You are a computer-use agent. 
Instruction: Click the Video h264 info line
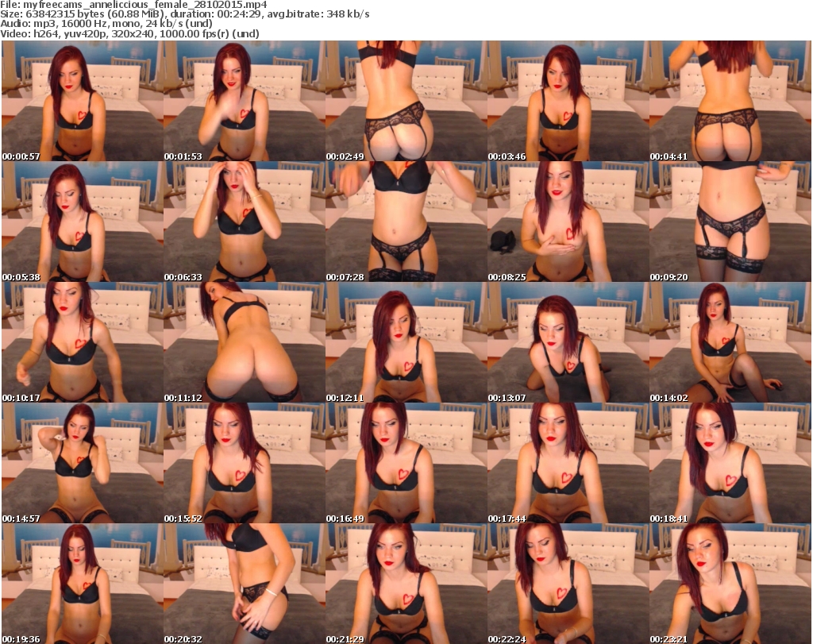click(x=129, y=33)
